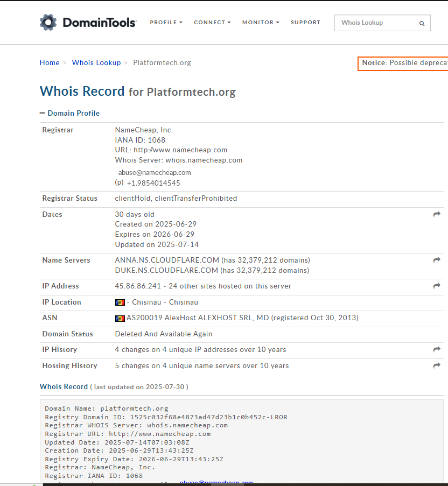Screen dimensions: 448x486
Task: Click the IP address 45.86.86.241
Action: 138,286
